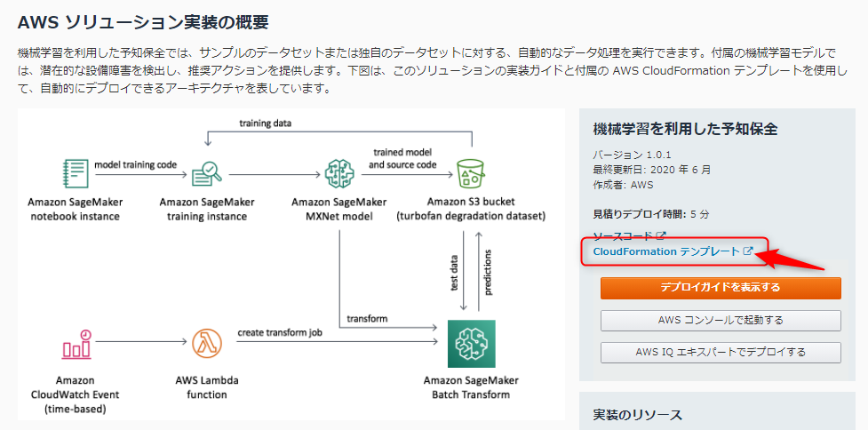
Task: Click AWS コンソールで起動する button
Action: (721, 320)
